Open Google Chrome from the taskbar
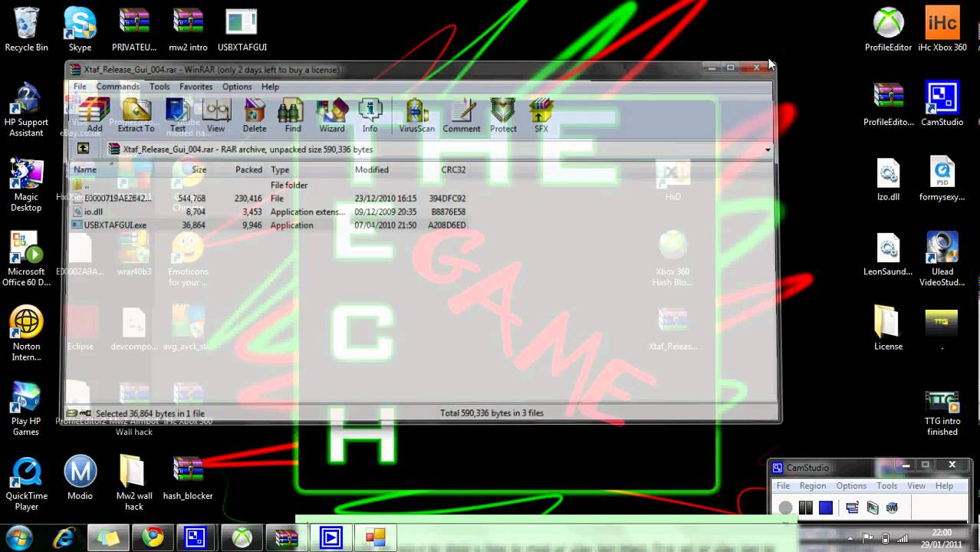Image resolution: width=980 pixels, height=552 pixels. [152, 537]
